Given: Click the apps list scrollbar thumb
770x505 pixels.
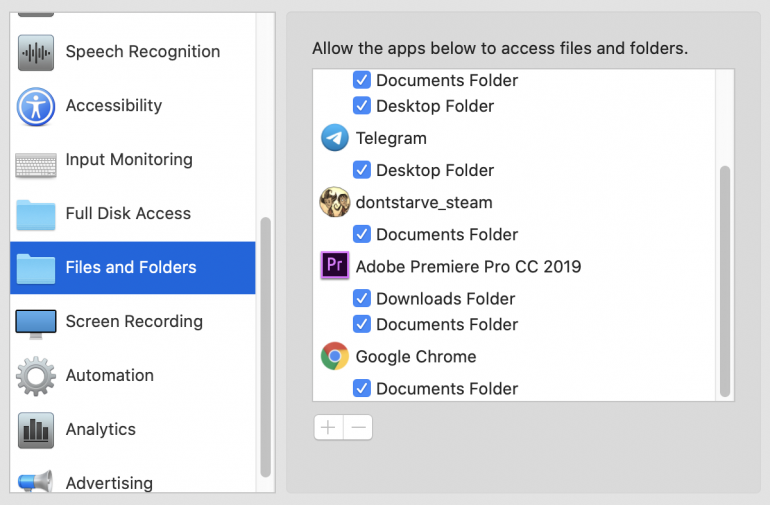Looking at the screenshot, I should pos(725,281).
